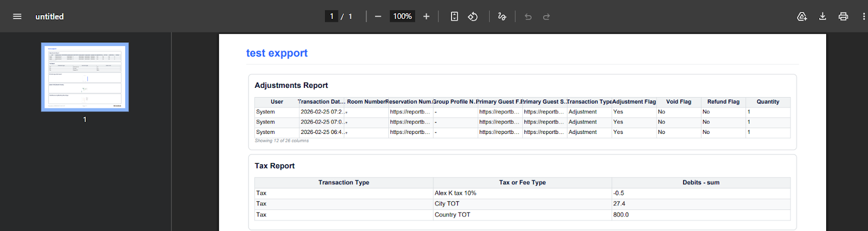Rotate the document counterclockwise
This screenshot has width=868, height=231.
[473, 16]
